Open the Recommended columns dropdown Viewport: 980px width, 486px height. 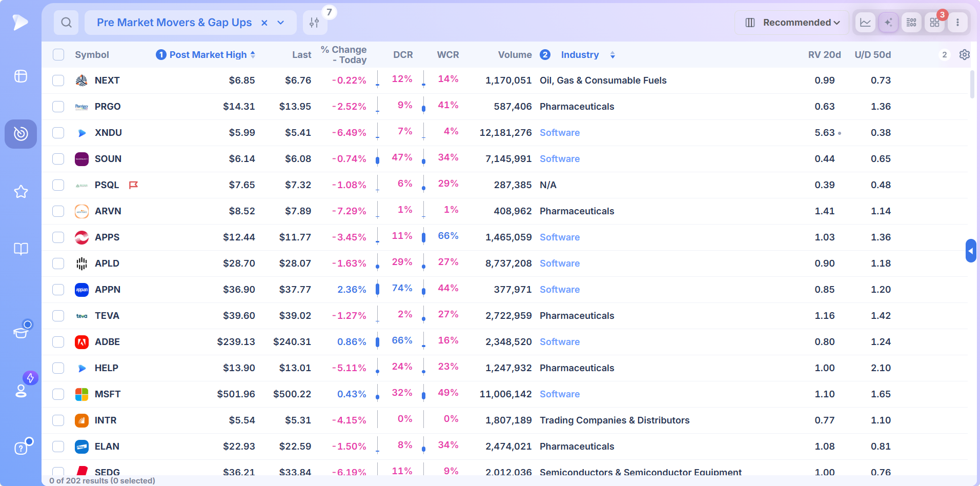[x=792, y=23]
